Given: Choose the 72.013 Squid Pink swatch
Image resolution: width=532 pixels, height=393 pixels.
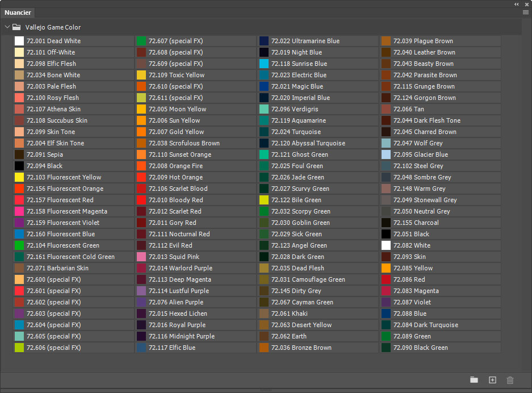Looking at the screenshot, I should 142,257.
